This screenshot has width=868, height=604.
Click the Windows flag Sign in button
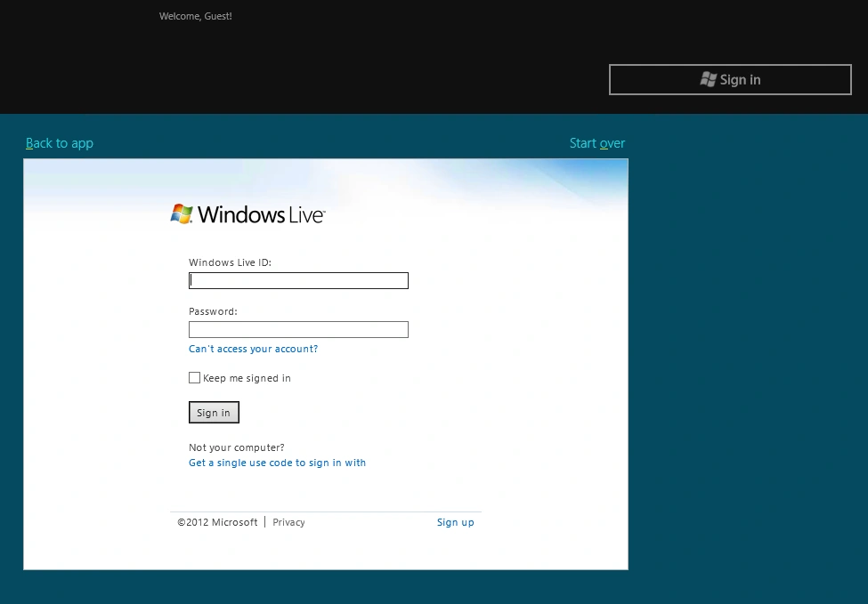tap(730, 80)
